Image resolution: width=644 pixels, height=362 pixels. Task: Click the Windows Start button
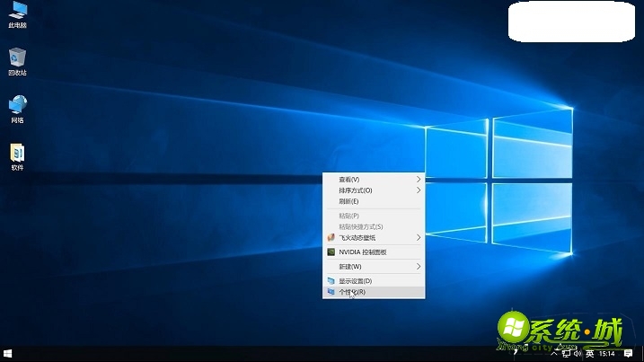(x=8, y=354)
